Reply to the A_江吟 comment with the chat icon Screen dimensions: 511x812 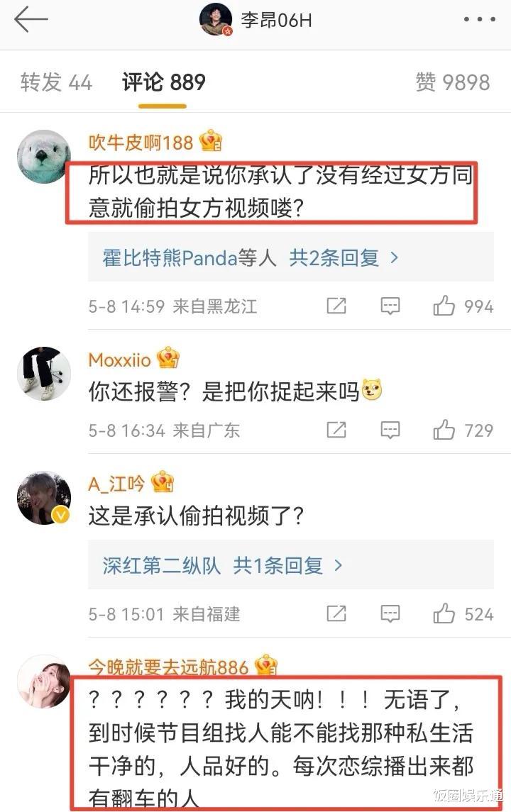(x=390, y=613)
